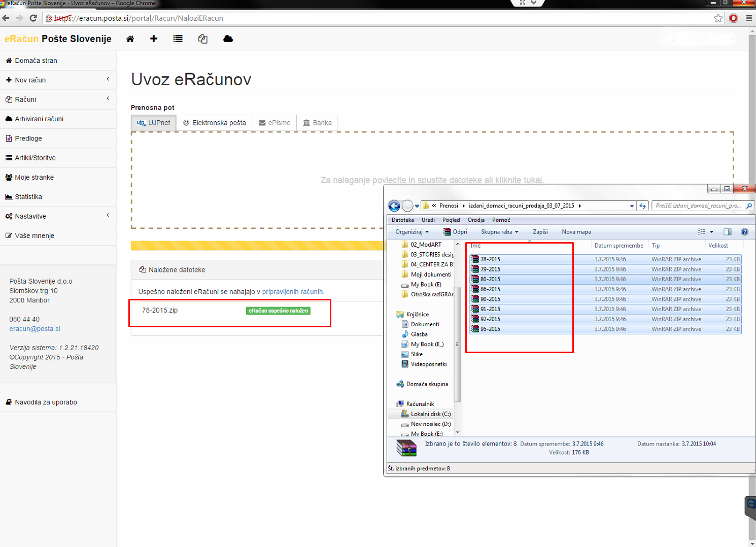Image resolution: width=756 pixels, height=547 pixels.
Task: Expand Nastavitve sidebar menu
Action: pos(58,216)
